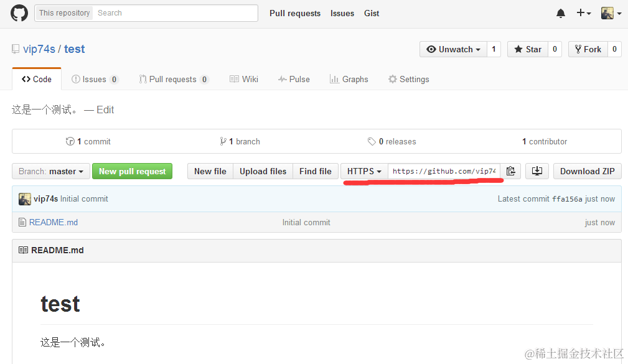Select the clone URL text field
Viewport: 628px width, 364px height.
click(444, 171)
